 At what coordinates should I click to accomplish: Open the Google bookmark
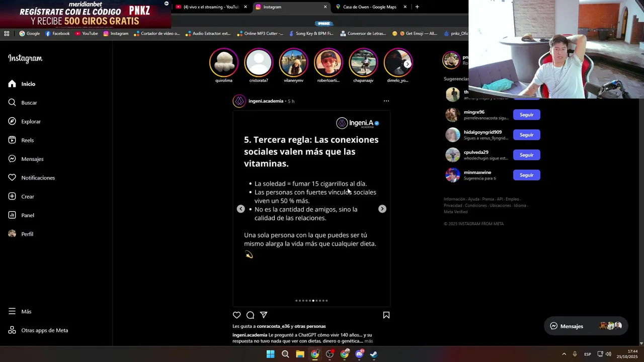click(x=30, y=34)
